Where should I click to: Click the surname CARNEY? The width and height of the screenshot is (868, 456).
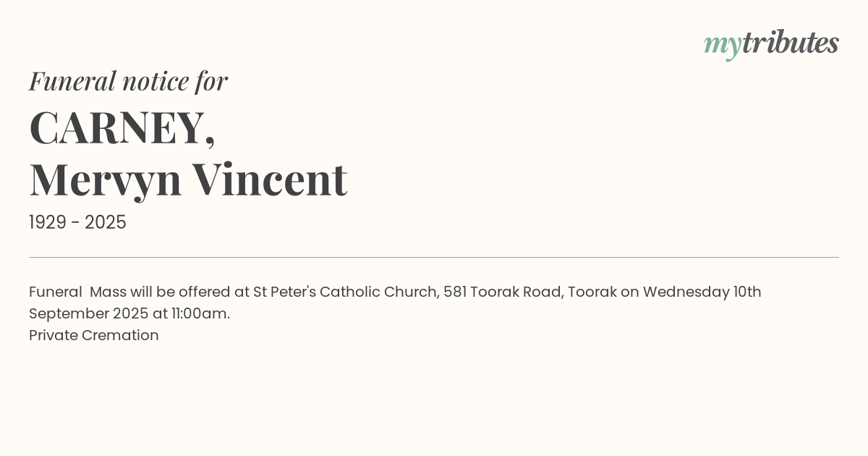coord(116,127)
